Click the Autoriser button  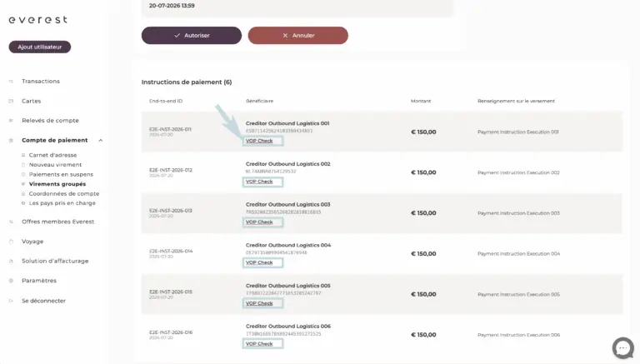pos(192,36)
